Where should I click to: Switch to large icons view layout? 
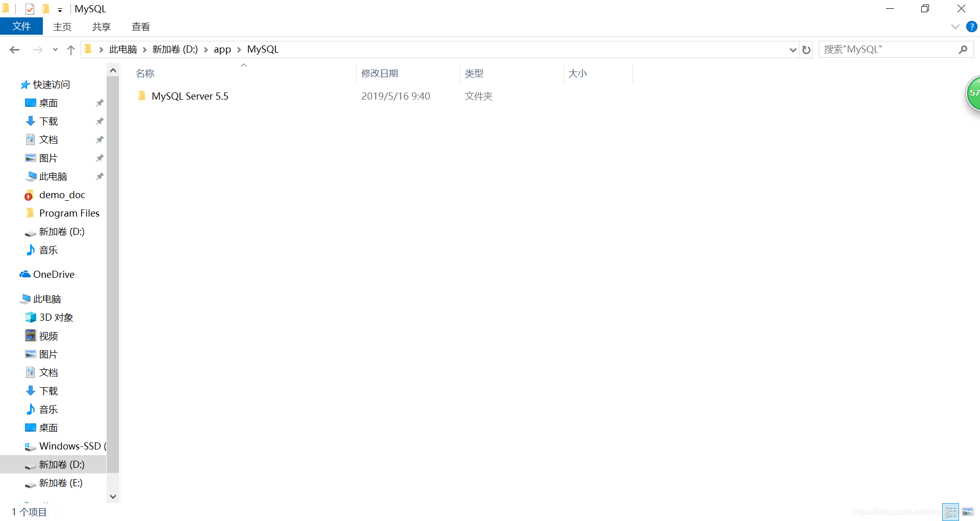(x=968, y=512)
